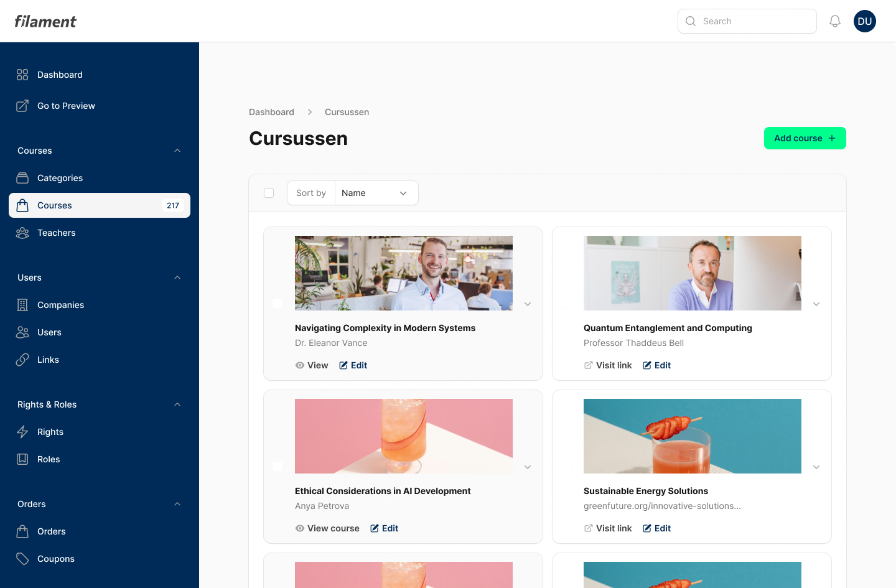
Task: Click the Dashboard breadcrumb link
Action: [x=271, y=112]
